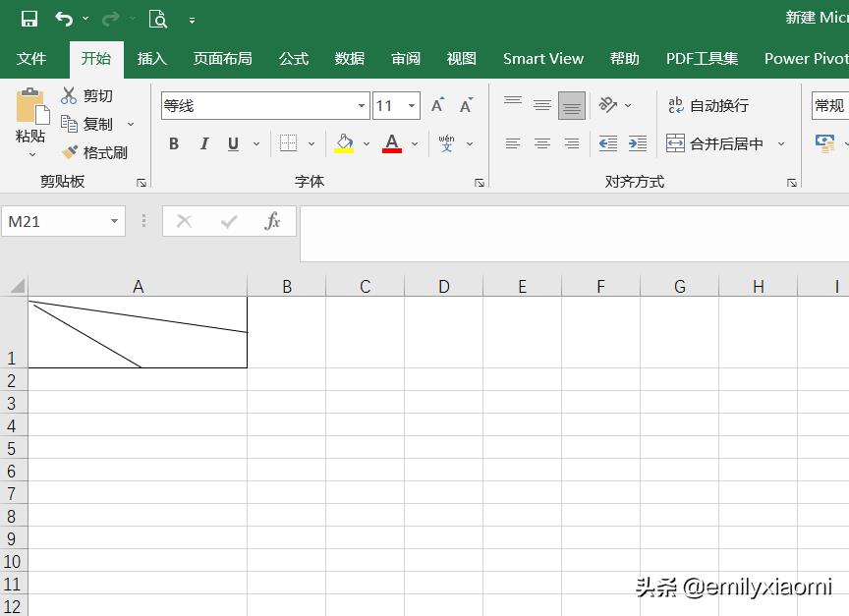The width and height of the screenshot is (849, 616).
Task: Toggle Wrap Text (自动换行)
Action: tap(708, 105)
